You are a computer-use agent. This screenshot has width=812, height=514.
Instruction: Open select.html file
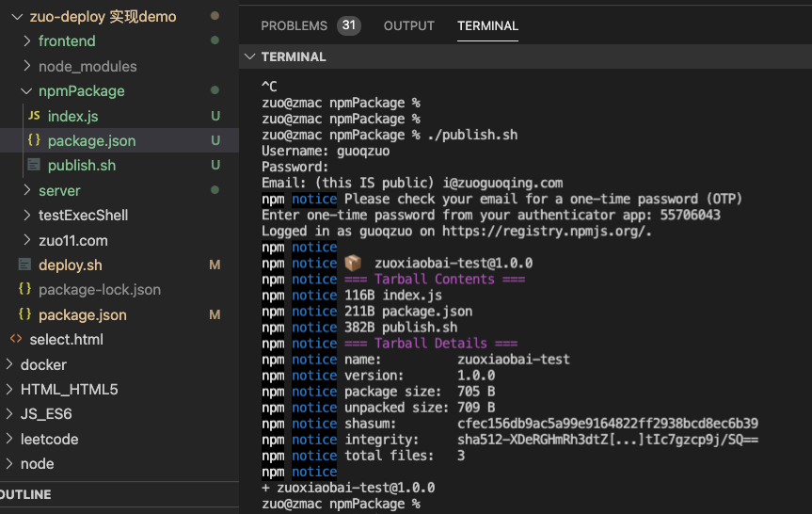point(66,340)
